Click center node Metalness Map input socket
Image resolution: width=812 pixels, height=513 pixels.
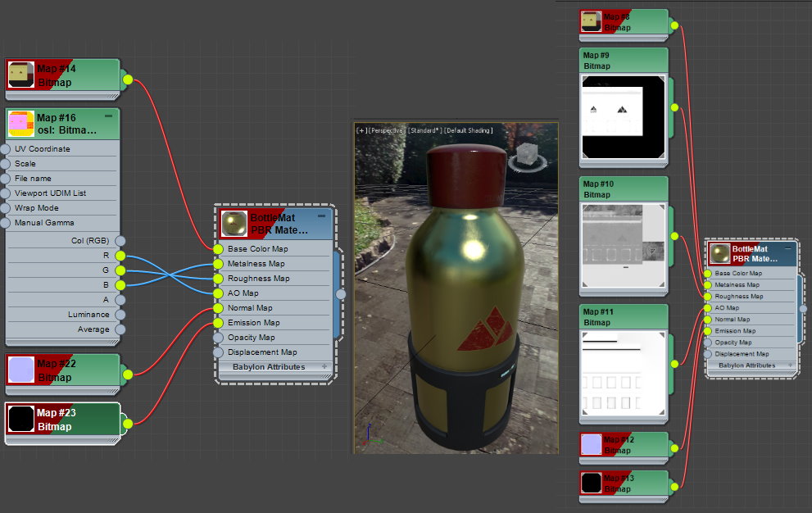pyautogui.click(x=219, y=264)
